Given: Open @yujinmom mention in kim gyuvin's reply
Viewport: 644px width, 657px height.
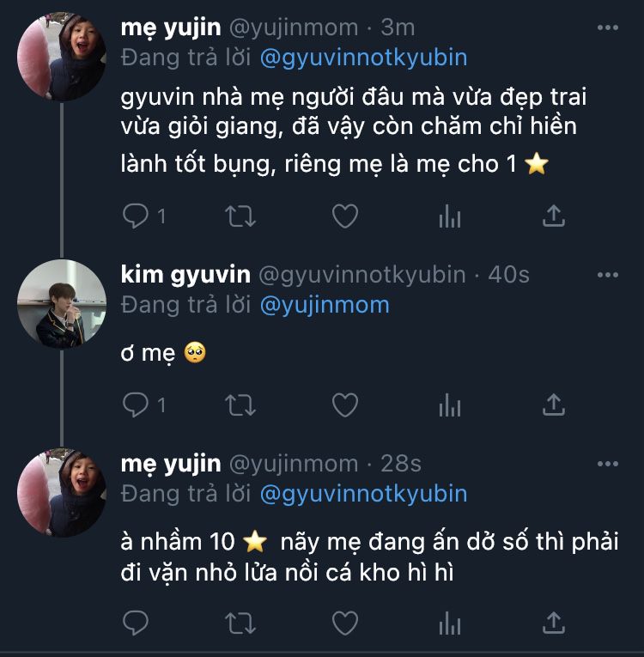Looking at the screenshot, I should (x=323, y=305).
